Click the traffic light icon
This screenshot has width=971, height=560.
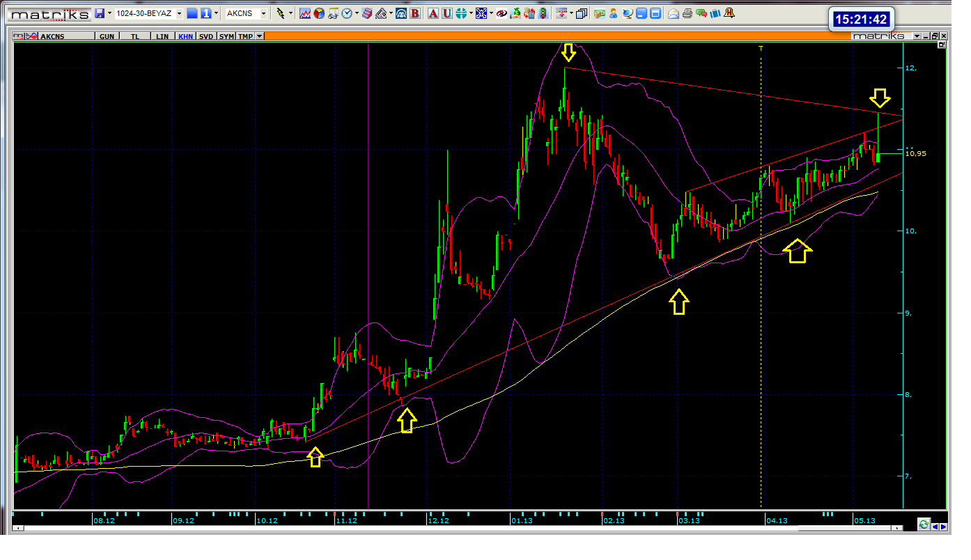(543, 13)
